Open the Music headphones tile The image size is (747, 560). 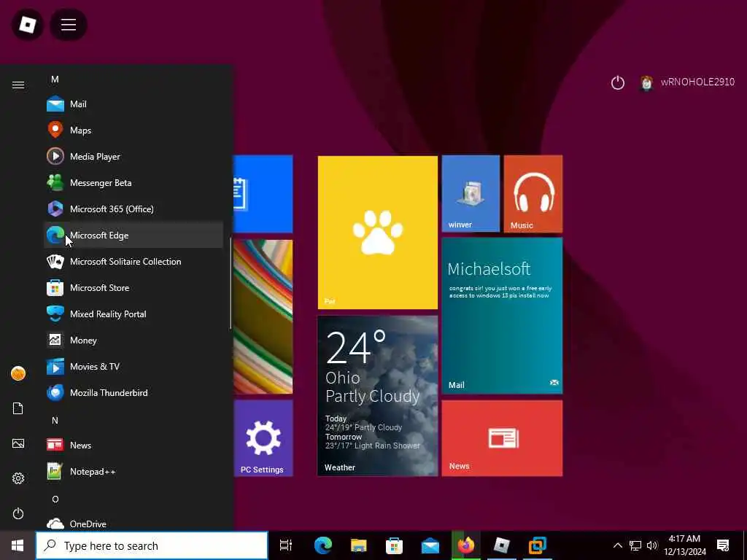[533, 194]
